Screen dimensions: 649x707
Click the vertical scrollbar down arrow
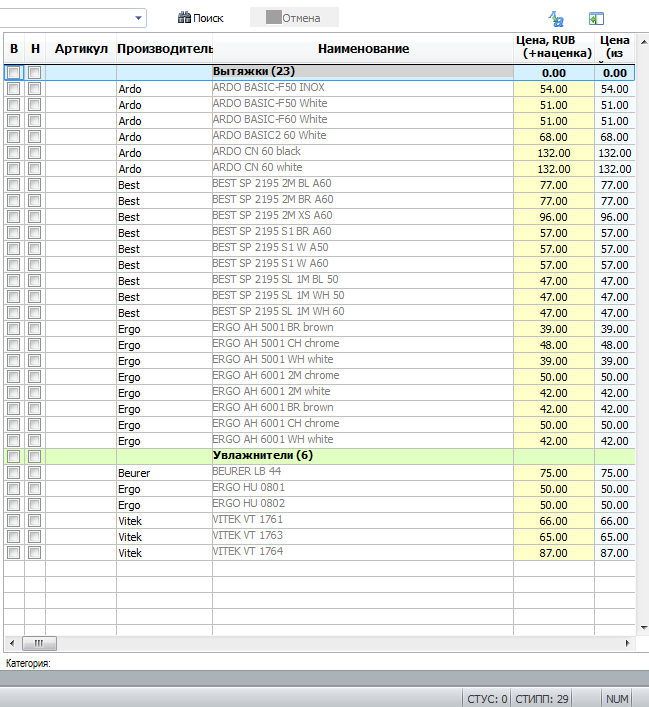click(x=644, y=628)
